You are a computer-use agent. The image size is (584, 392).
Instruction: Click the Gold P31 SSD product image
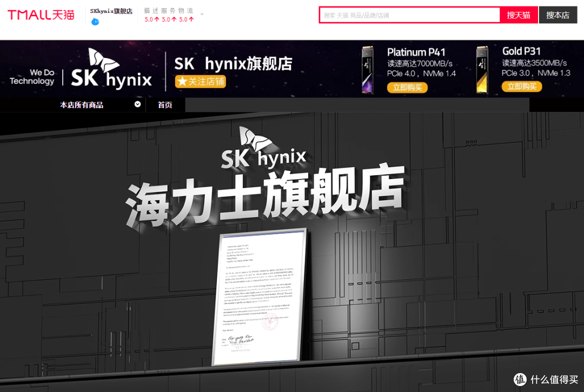pyautogui.click(x=482, y=70)
